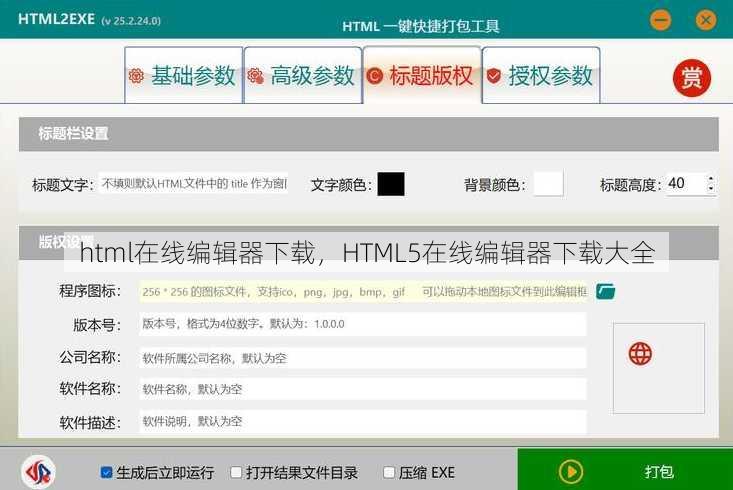
Task: Switch to the 高级参数 tab
Action: point(303,75)
